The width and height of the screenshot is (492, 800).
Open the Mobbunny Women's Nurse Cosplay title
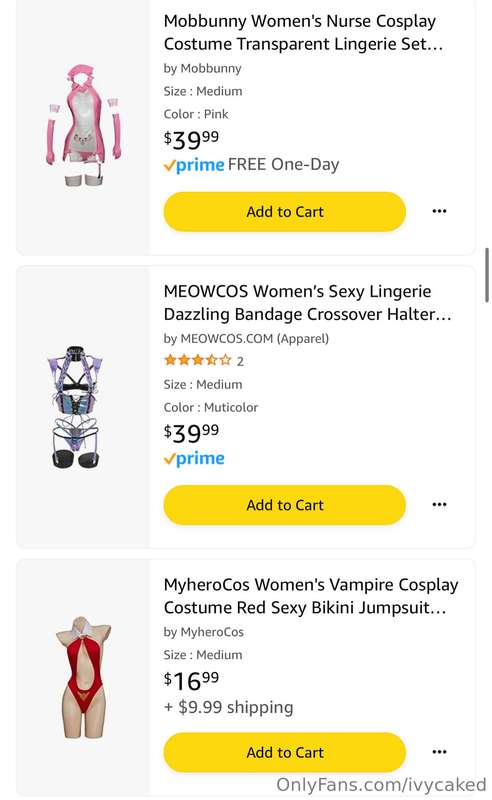click(x=303, y=33)
